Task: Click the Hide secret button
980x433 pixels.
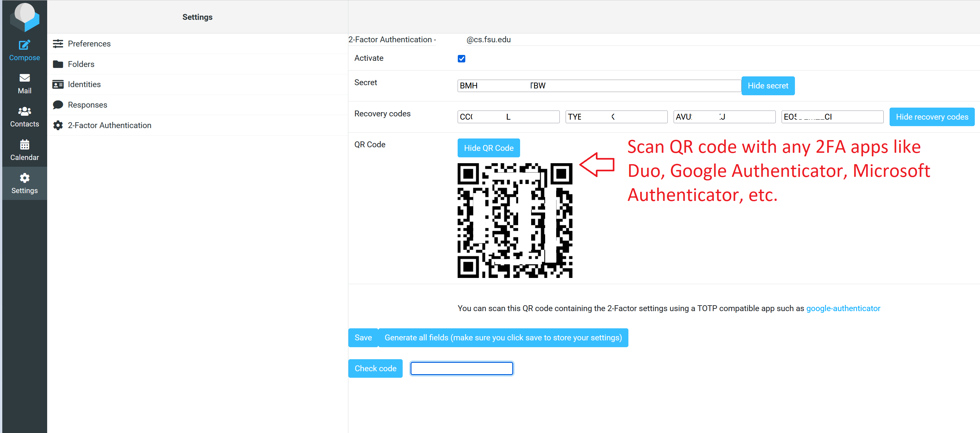Action: point(768,86)
